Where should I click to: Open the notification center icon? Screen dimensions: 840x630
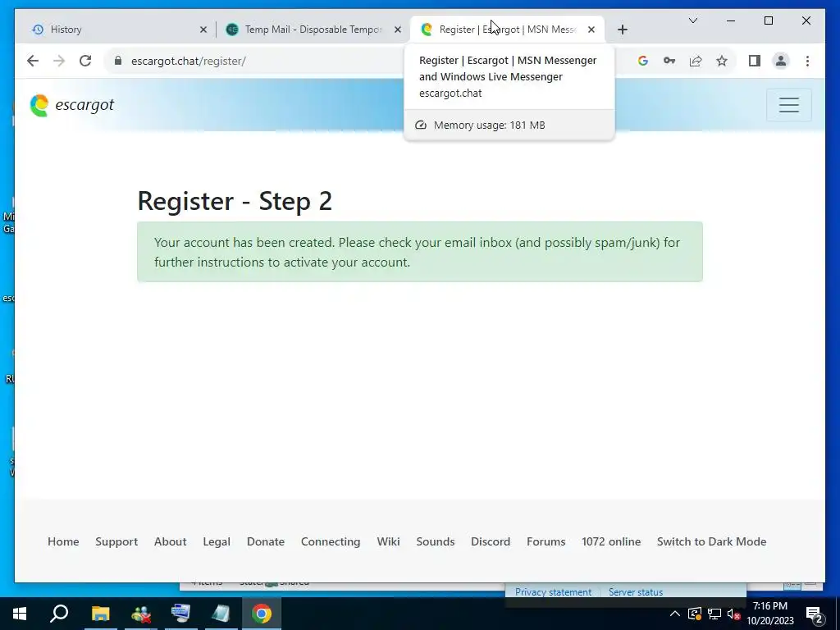coord(815,614)
